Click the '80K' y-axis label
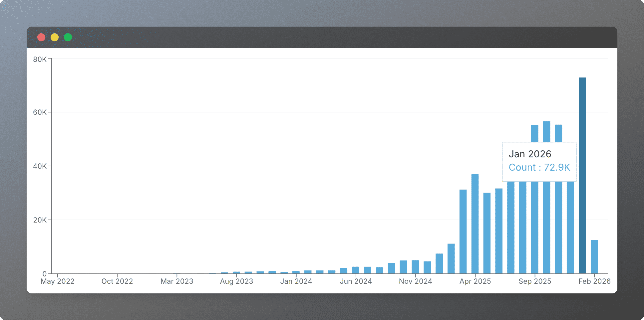 40,60
